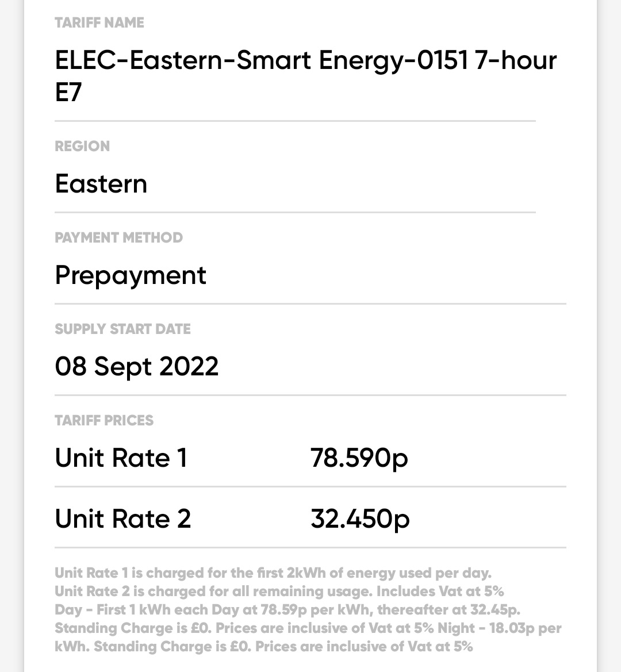Viewport: 621px width, 672px height.
Task: Click the E7 text in tariff name
Action: click(x=68, y=92)
